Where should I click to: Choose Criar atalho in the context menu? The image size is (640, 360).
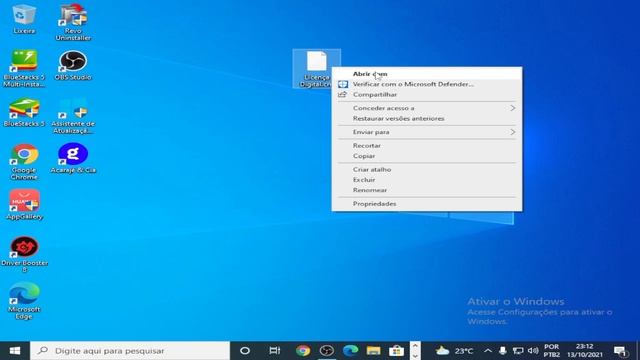point(427,169)
